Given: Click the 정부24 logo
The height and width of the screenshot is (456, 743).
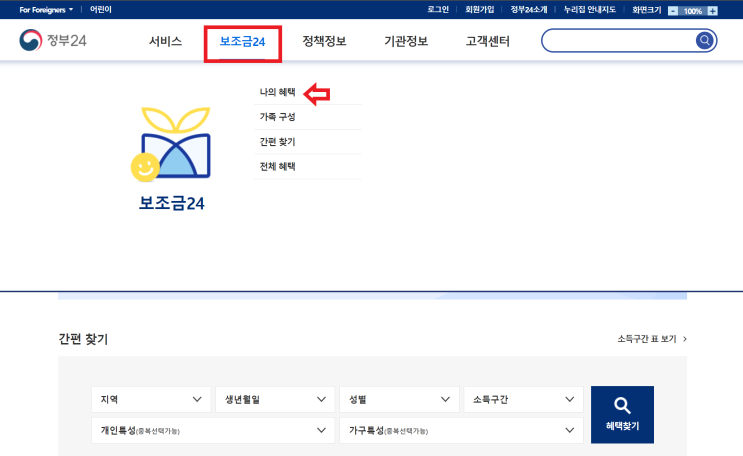Looking at the screenshot, I should pos(53,40).
